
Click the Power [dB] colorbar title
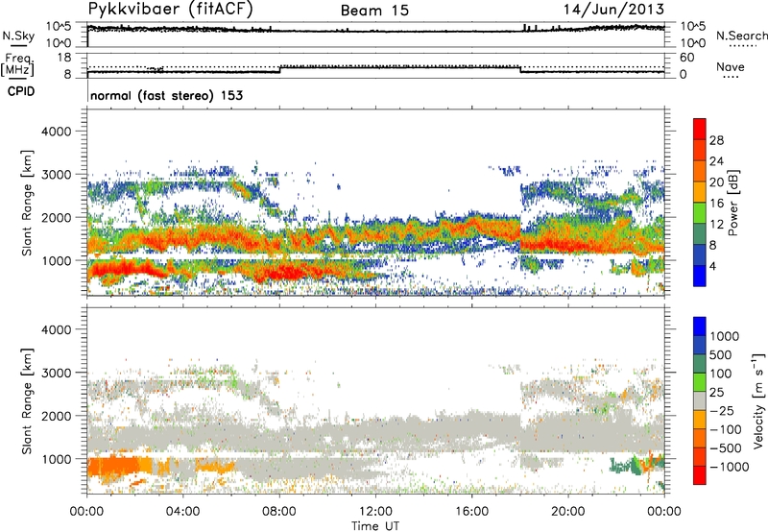[x=732, y=203]
